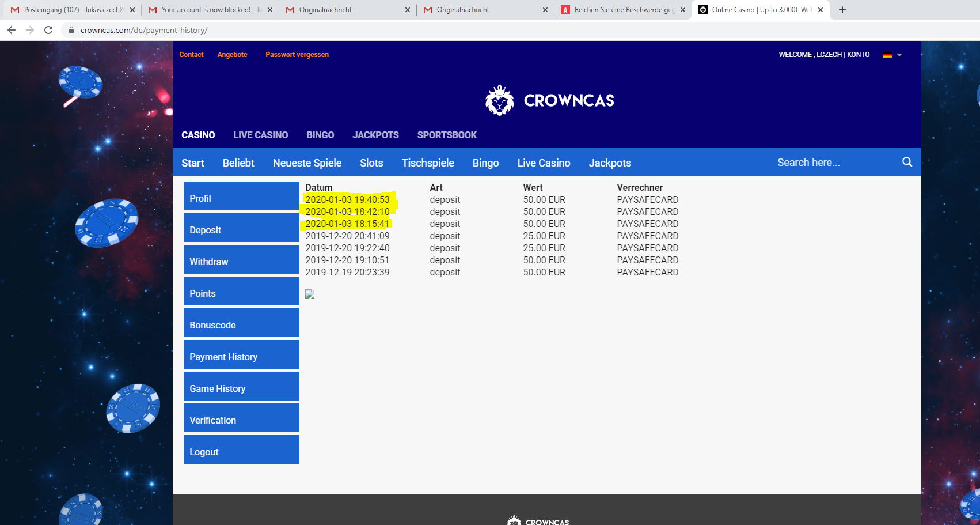Open Game History sidebar button
Image resolution: width=980 pixels, height=525 pixels.
point(242,387)
